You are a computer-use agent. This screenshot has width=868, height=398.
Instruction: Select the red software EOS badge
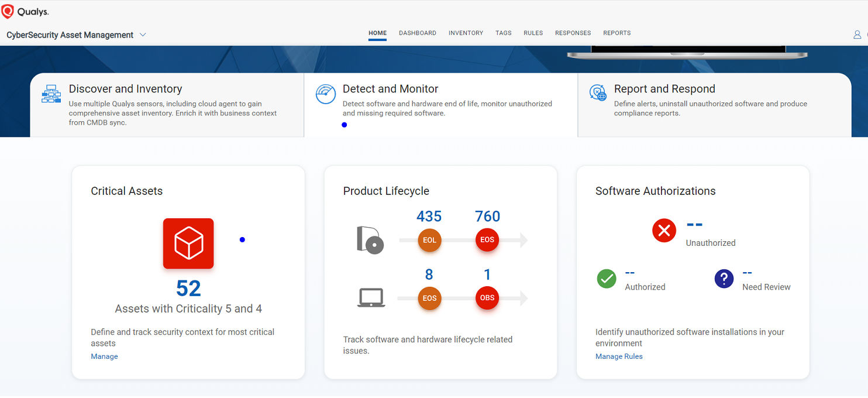pos(487,240)
